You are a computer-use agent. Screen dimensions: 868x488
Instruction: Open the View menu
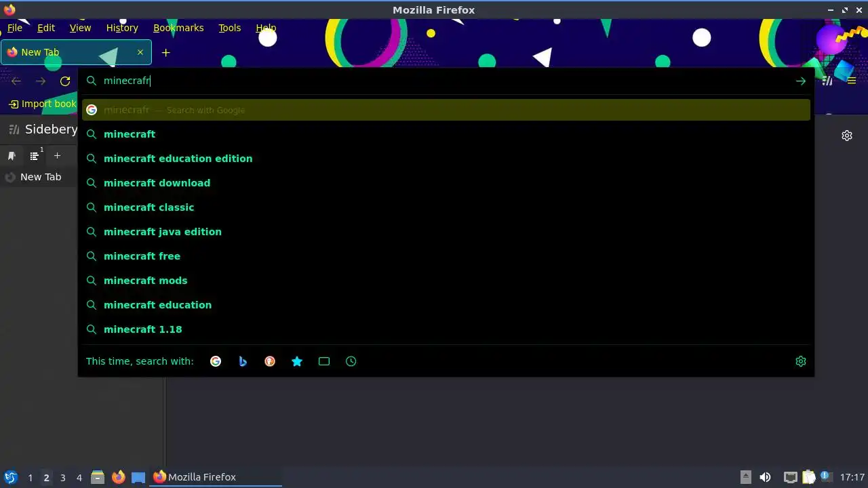80,28
